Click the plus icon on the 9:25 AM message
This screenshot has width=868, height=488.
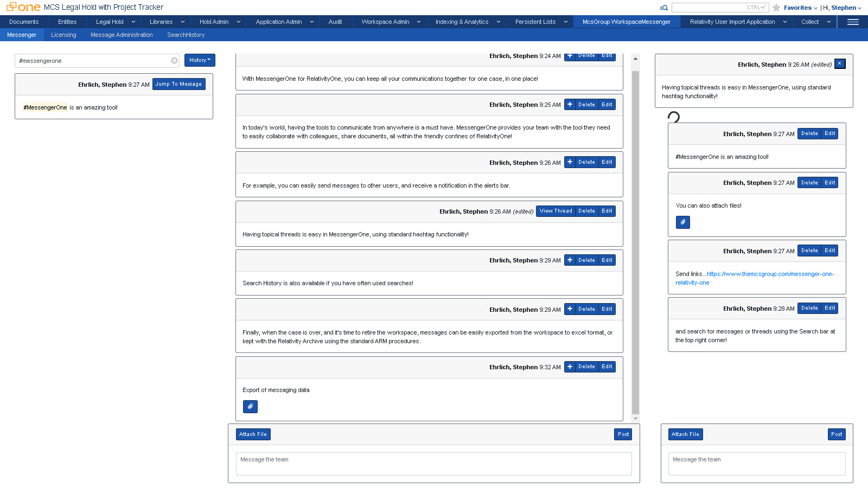[x=570, y=104]
